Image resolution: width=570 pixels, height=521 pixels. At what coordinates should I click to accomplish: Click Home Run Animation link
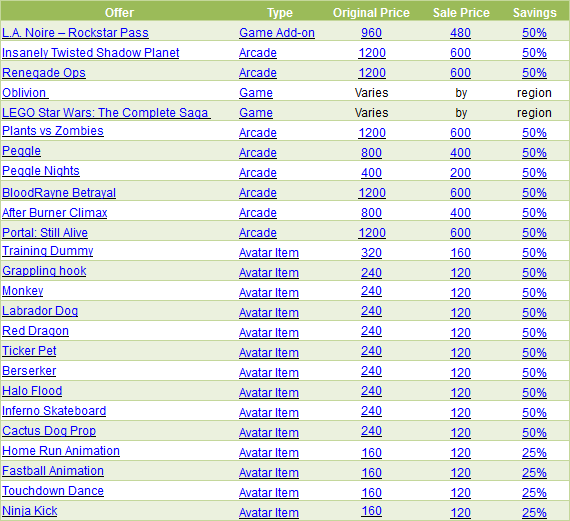coord(61,451)
